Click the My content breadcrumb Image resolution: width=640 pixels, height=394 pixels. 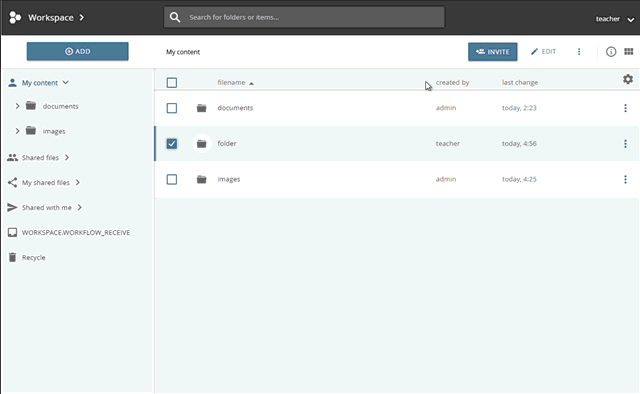[183, 52]
